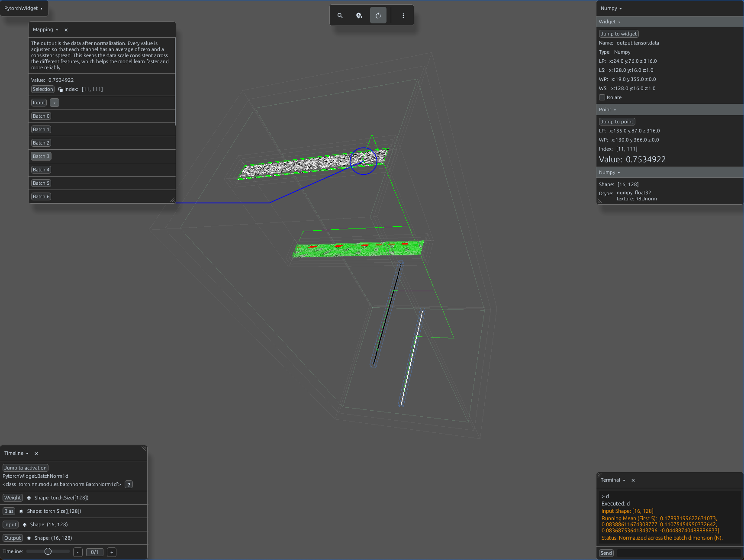This screenshot has width=744, height=560.
Task: Click the layers icon beside Weight shape
Action: 29,498
